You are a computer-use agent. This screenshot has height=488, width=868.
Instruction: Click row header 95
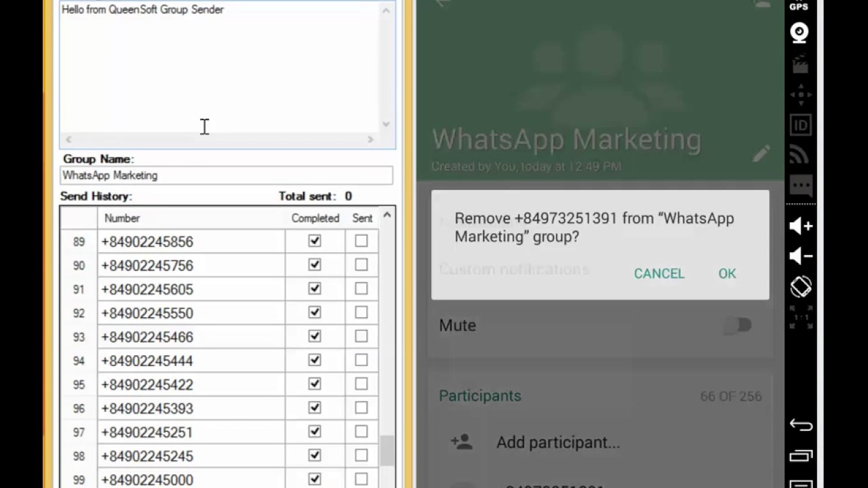[79, 384]
